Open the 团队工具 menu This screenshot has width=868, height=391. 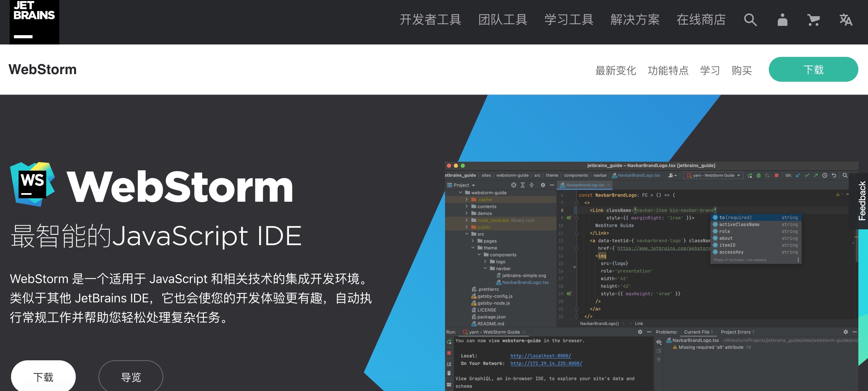[503, 20]
